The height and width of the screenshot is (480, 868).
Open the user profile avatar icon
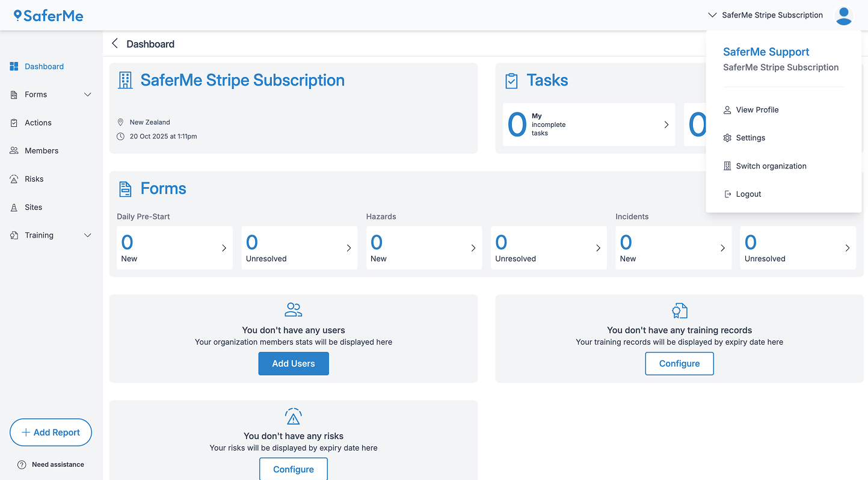[844, 15]
